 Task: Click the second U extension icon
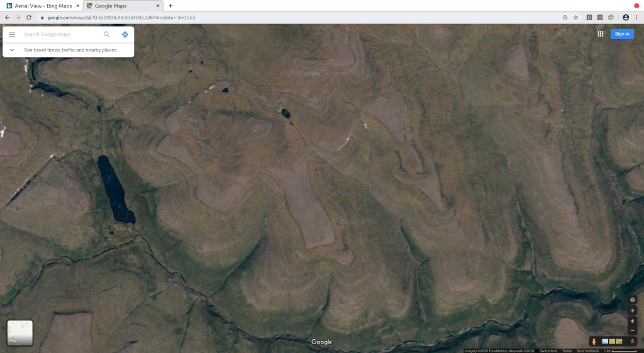(x=599, y=17)
